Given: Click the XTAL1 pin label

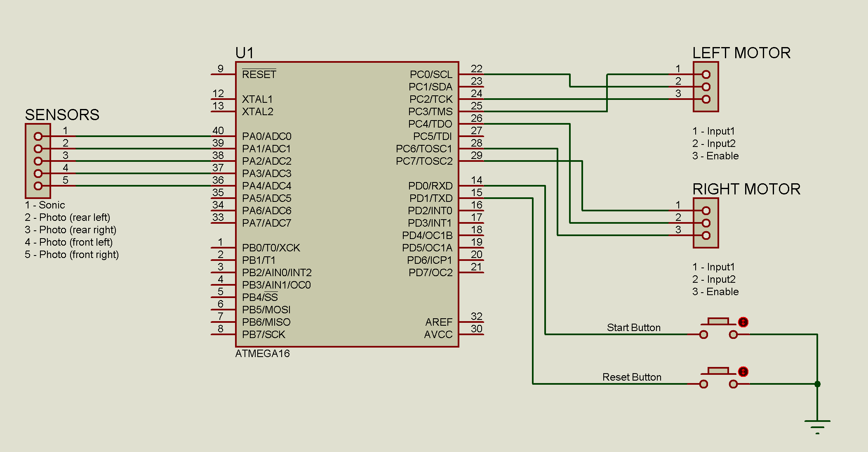Looking at the screenshot, I should click(257, 99).
